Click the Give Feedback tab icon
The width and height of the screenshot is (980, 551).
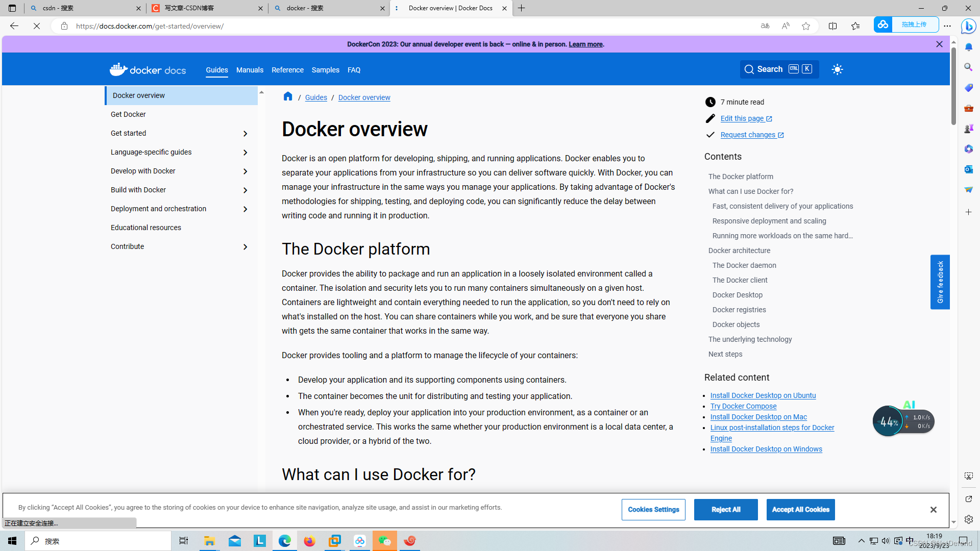(940, 281)
